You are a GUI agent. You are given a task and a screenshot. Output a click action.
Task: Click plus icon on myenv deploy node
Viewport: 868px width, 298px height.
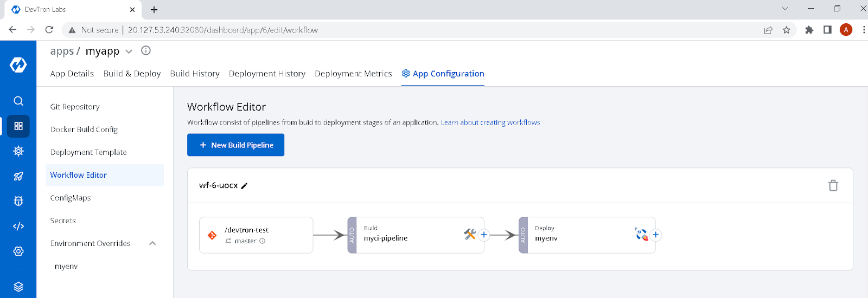[655, 235]
